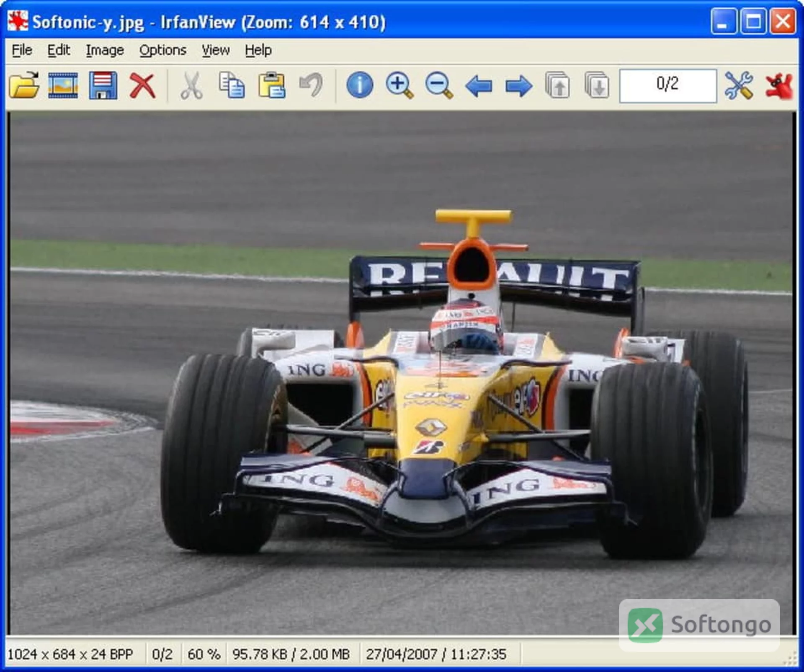Viewport: 804px width, 672px height.
Task: Open the File menu
Action: (22, 50)
